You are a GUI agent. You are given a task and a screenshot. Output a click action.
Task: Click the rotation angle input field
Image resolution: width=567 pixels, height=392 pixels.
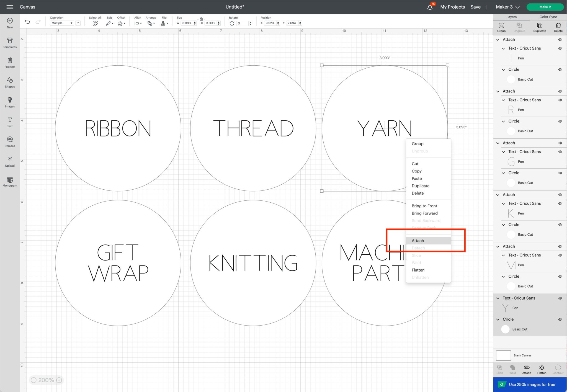242,23
